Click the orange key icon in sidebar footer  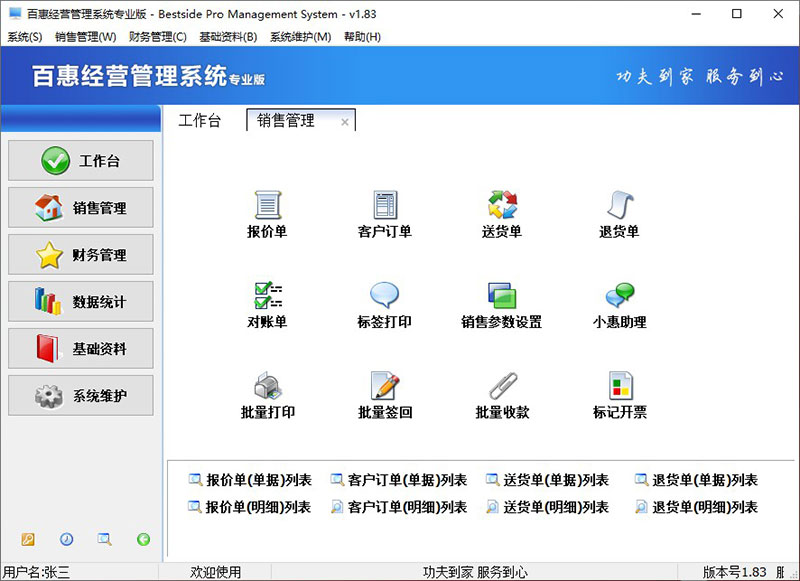point(28,539)
